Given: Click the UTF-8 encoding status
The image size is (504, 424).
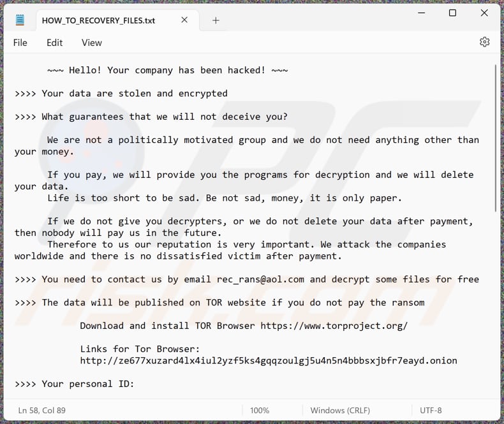Looking at the screenshot, I should click(431, 411).
